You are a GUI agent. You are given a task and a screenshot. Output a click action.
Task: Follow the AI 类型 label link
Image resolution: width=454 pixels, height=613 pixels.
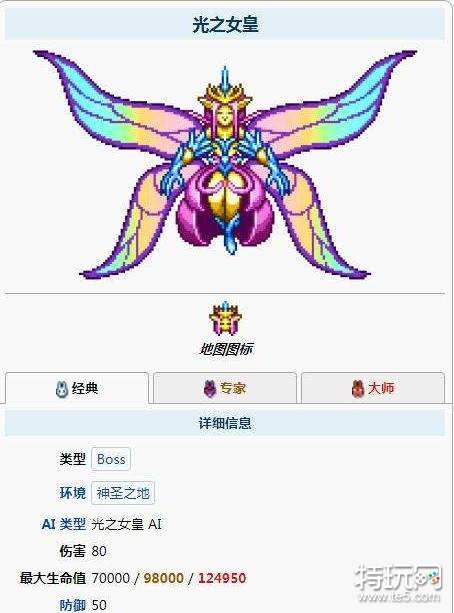point(64,524)
